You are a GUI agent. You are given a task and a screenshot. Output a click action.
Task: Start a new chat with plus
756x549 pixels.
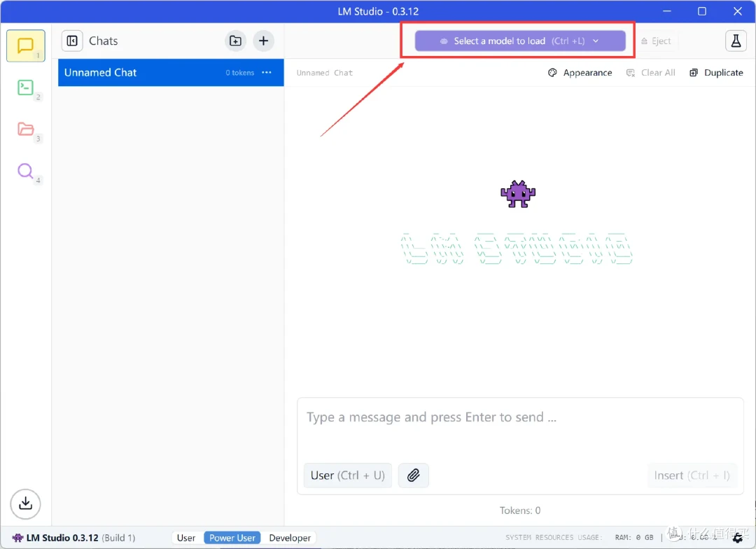tap(263, 41)
